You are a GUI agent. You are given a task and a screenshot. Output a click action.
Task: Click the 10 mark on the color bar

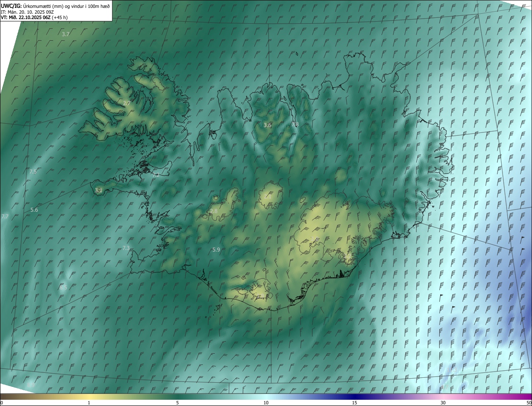click(266, 403)
